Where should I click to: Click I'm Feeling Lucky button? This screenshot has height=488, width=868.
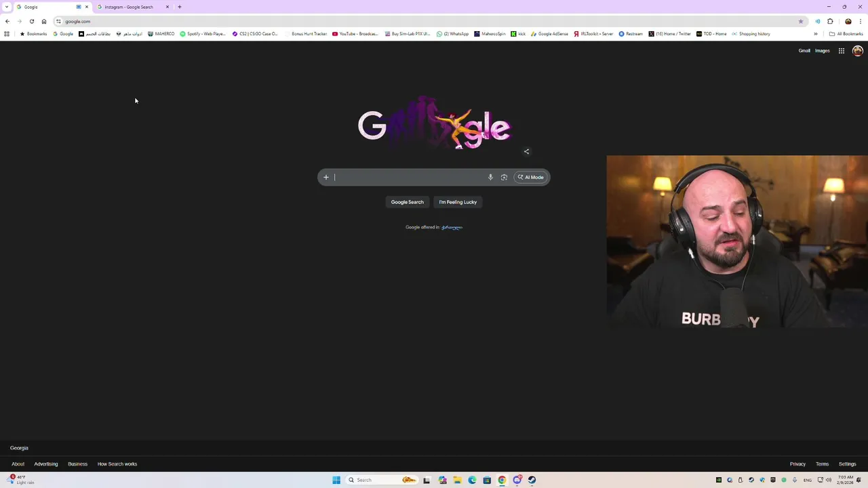coord(458,202)
